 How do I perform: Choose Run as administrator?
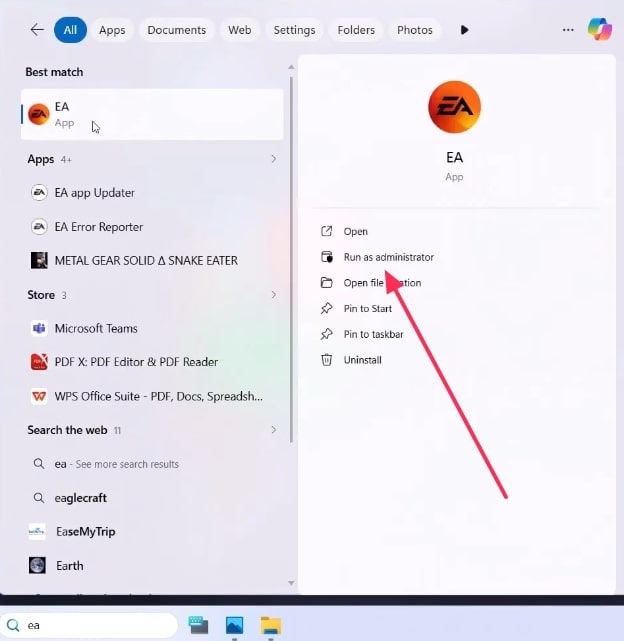(x=388, y=257)
